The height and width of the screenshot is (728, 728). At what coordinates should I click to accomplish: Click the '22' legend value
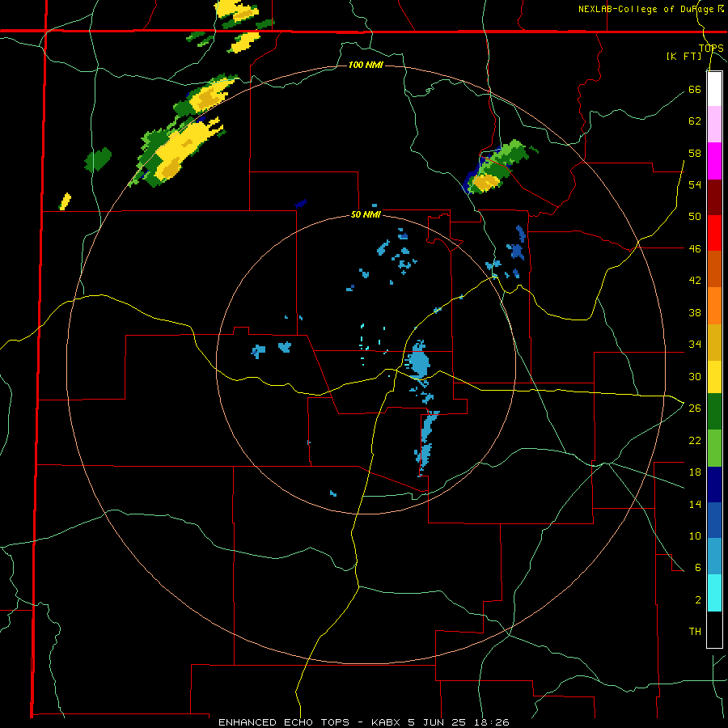pos(695,440)
